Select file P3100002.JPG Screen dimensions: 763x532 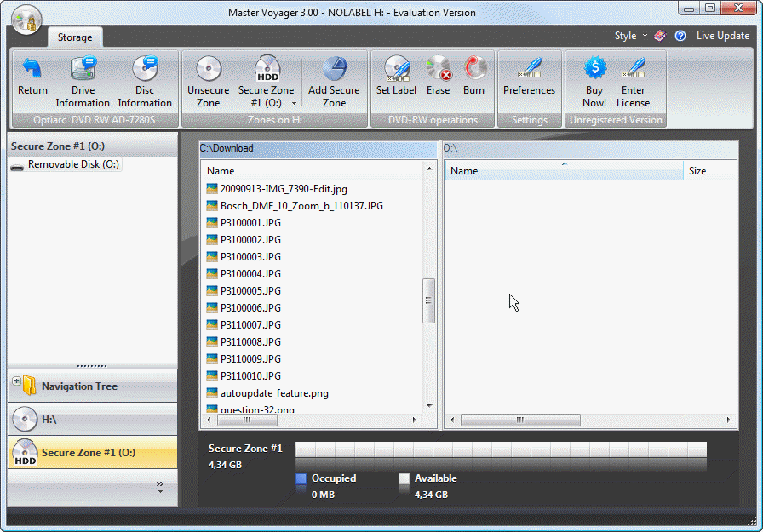250,240
